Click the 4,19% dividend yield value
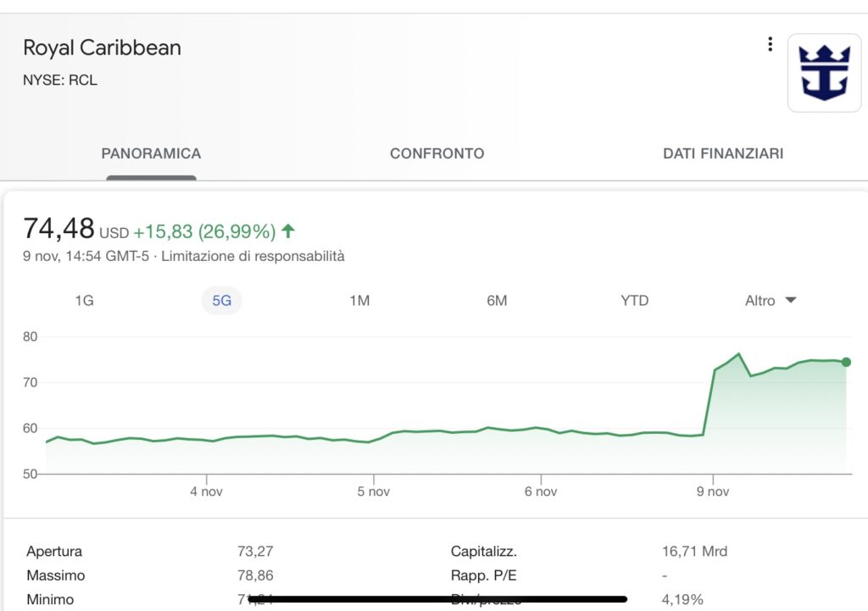868x611 pixels. pos(682,599)
